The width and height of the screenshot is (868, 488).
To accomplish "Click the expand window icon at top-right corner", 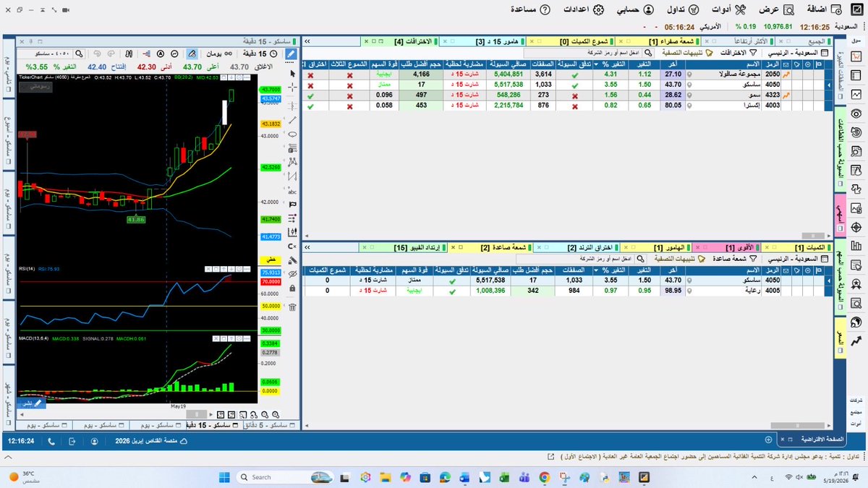I will (856, 10).
